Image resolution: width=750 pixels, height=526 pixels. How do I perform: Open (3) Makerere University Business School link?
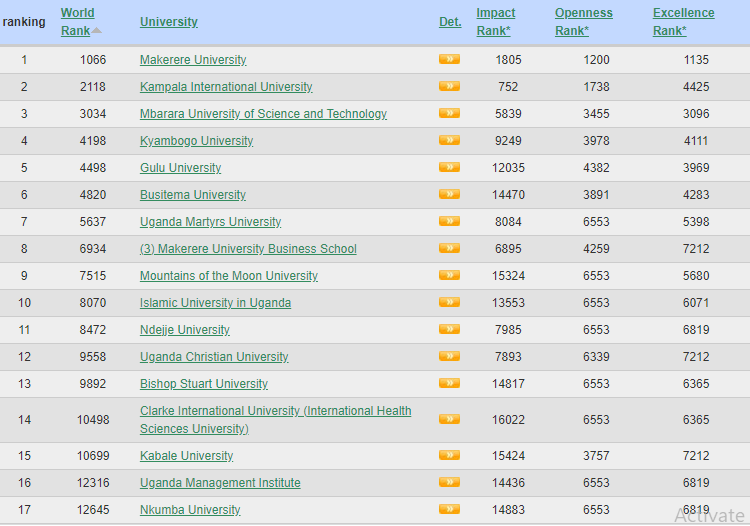click(248, 249)
